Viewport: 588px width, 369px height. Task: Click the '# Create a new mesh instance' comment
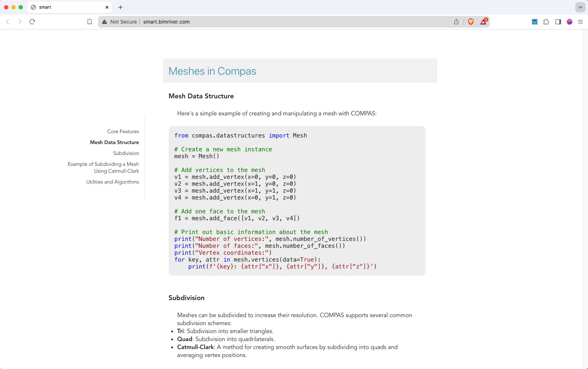pos(223,149)
